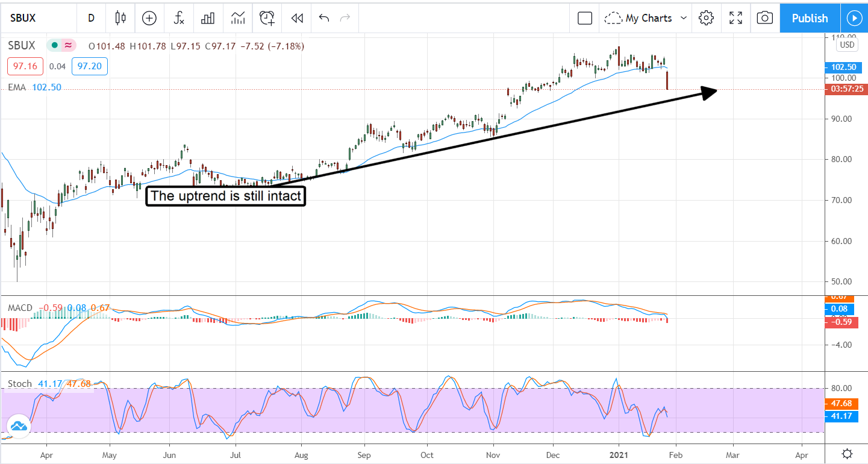Undo the last chart action
Image resolution: width=868 pixels, height=464 pixels.
pos(324,18)
